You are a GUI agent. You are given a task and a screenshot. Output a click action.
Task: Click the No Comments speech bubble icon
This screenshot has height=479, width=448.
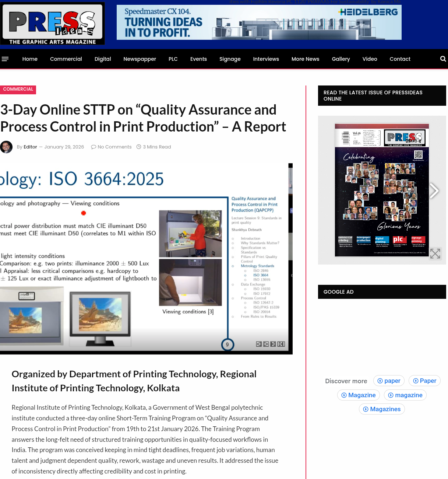(94, 147)
